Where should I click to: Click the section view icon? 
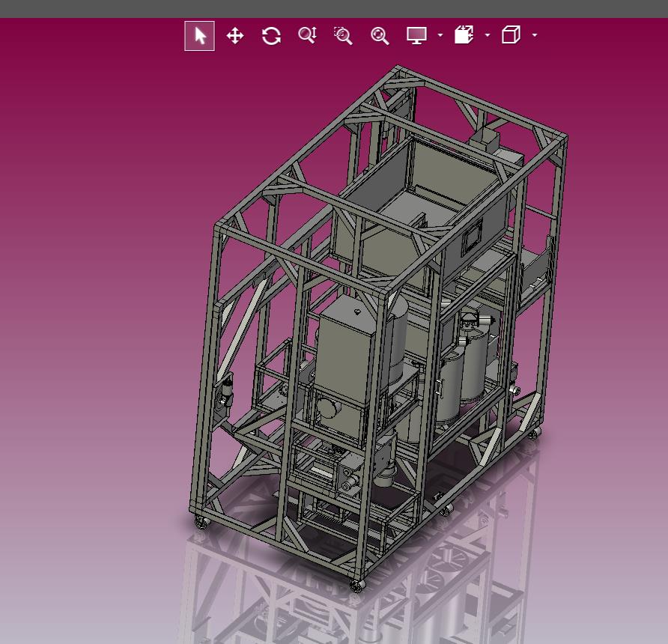pyautogui.click(x=464, y=35)
